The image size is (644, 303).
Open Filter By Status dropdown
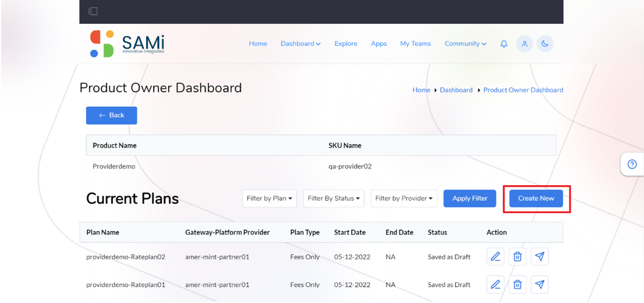point(333,199)
